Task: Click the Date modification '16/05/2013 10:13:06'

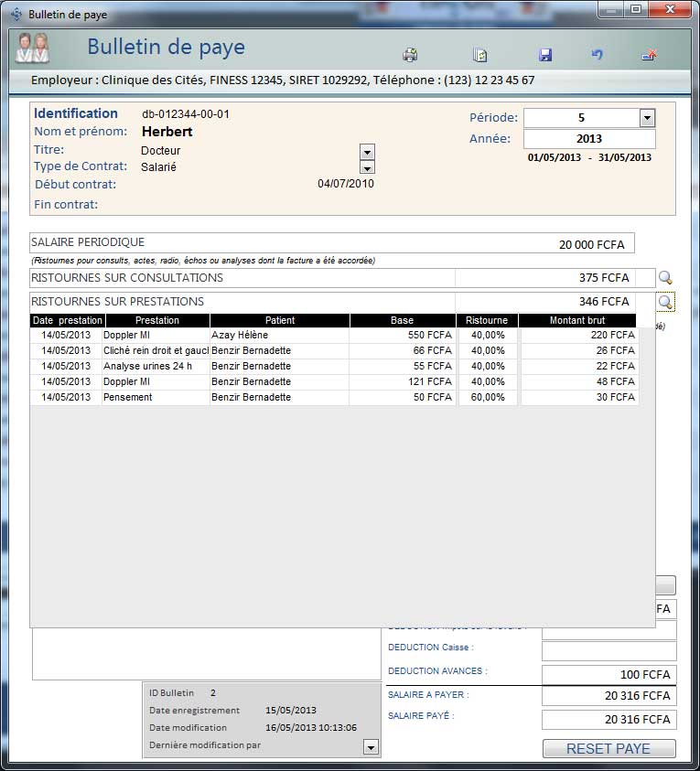Action: tap(311, 728)
